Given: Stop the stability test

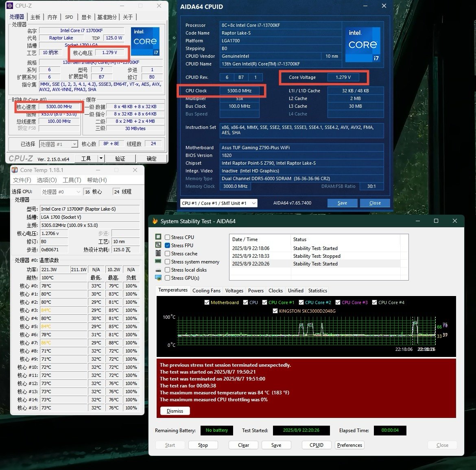Looking at the screenshot, I should pyautogui.click(x=203, y=445).
